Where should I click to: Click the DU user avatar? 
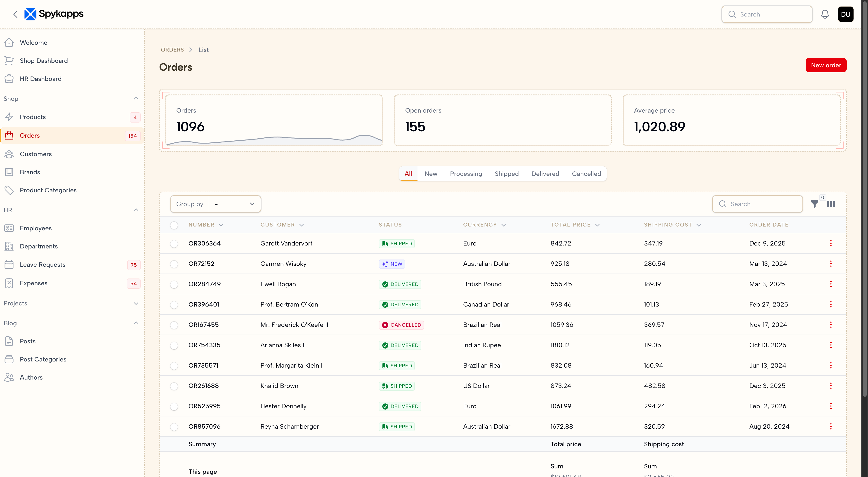(x=845, y=14)
